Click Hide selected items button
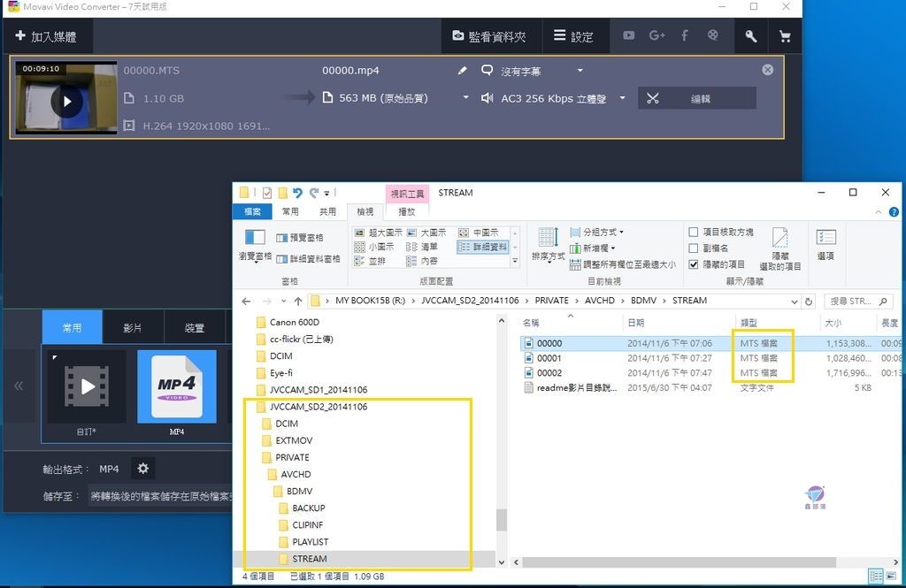Viewport: 906px width, 588px height. point(780,249)
